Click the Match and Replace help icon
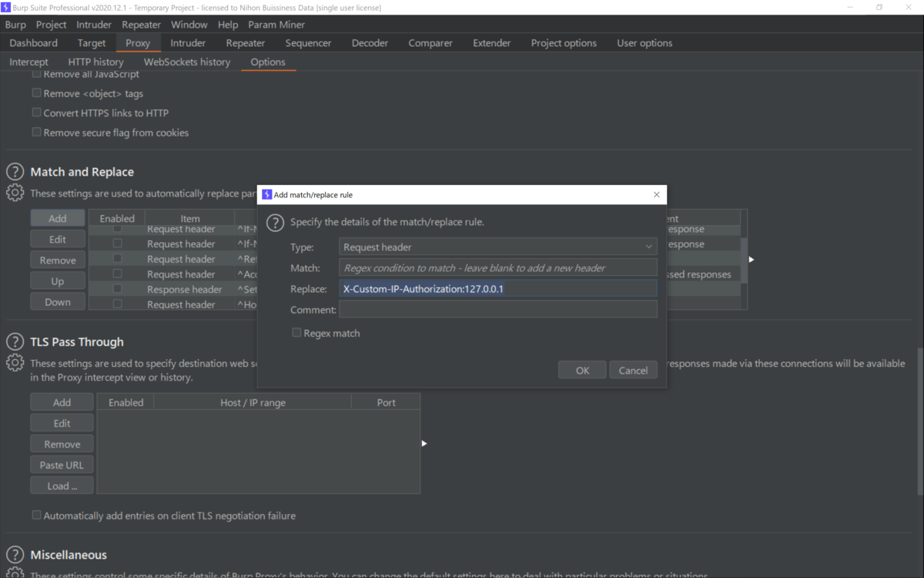Screen dimensions: 924x578 pyautogui.click(x=15, y=172)
